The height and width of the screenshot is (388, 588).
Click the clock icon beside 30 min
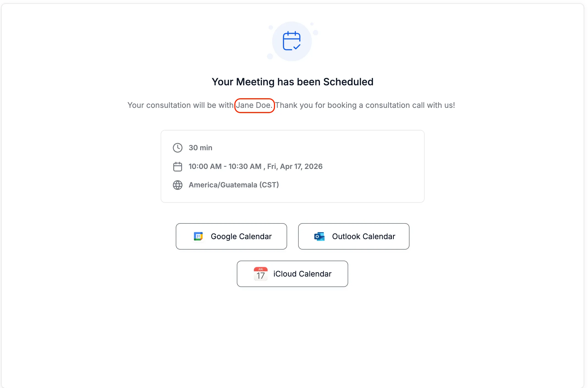[x=178, y=148]
